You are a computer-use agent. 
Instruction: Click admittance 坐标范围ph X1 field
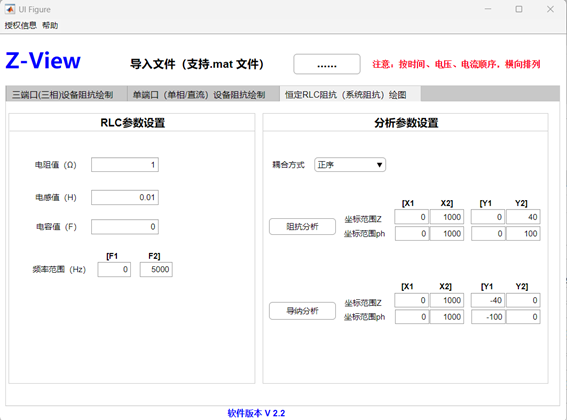(x=412, y=317)
